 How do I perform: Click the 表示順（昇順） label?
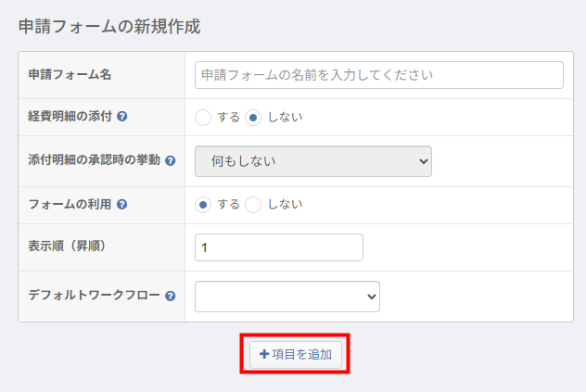[70, 247]
